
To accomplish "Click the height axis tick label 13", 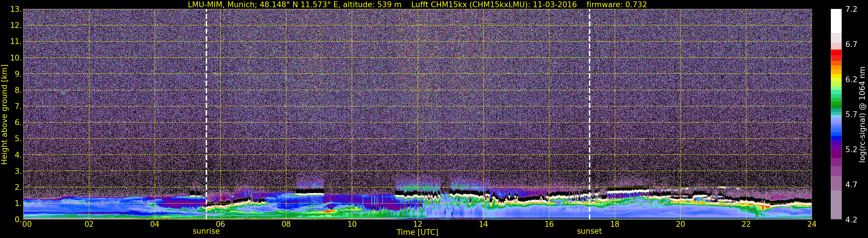I will click(16, 10).
